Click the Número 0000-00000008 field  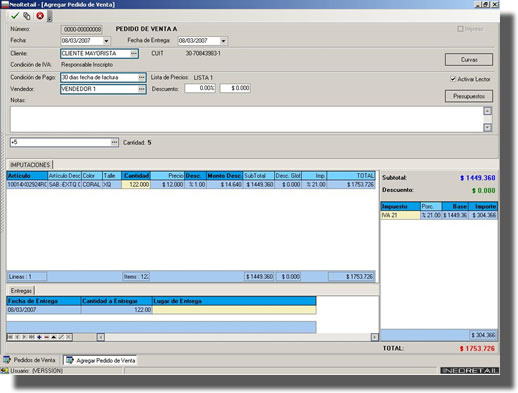[82, 29]
